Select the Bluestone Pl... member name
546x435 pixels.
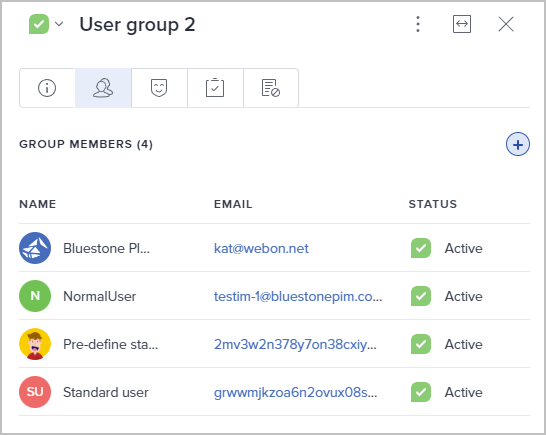[x=106, y=248]
